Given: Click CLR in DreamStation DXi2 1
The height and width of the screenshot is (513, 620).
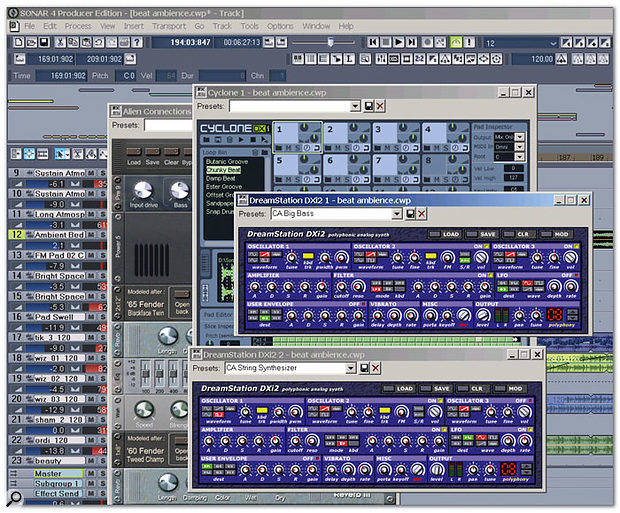Looking at the screenshot, I should pyautogui.click(x=518, y=234).
